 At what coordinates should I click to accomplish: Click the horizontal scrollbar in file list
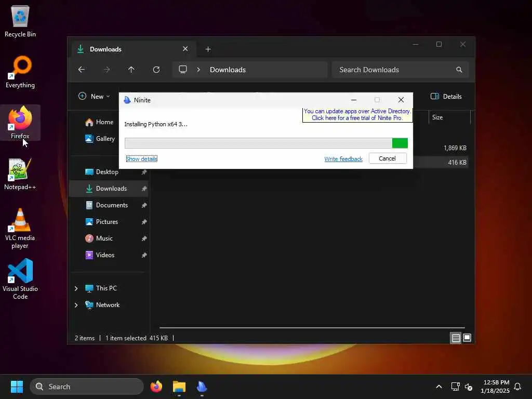312,328
